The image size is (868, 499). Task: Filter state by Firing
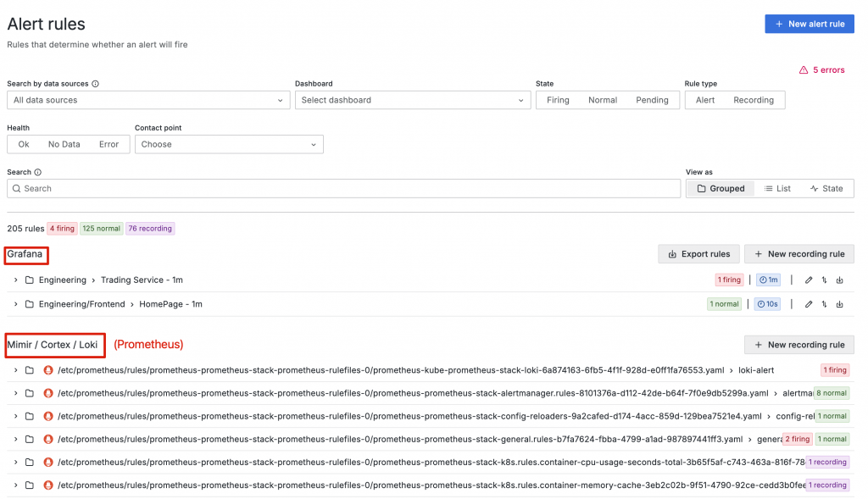pyautogui.click(x=558, y=100)
